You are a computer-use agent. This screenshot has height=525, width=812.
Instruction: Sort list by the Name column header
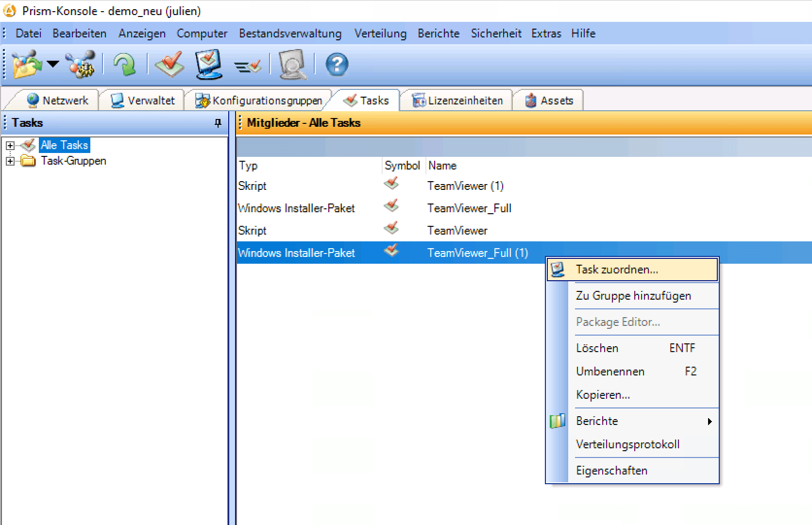pyautogui.click(x=442, y=166)
